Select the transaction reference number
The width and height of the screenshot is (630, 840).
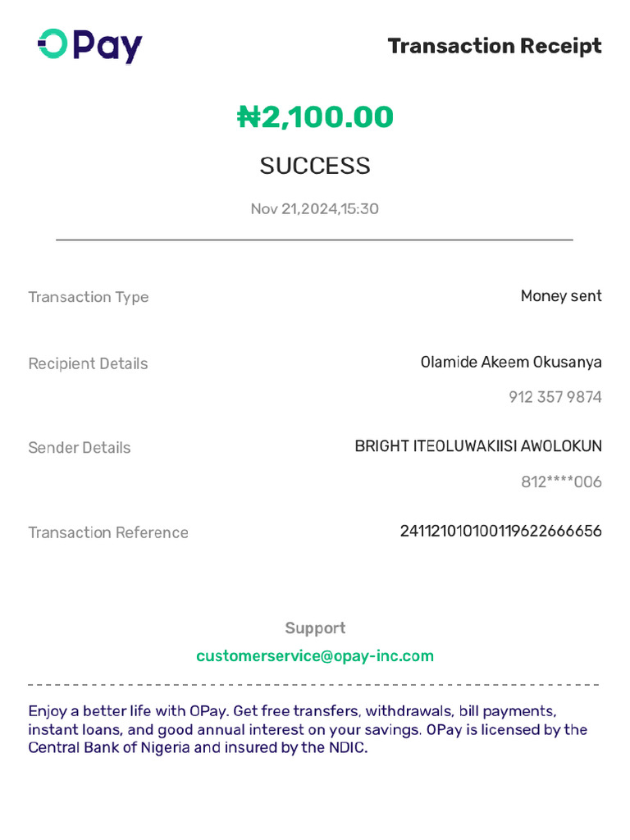pyautogui.click(x=500, y=531)
